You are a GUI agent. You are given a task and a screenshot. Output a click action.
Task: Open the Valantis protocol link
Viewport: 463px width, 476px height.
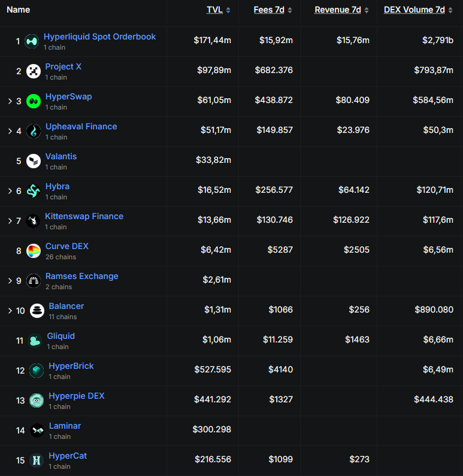click(x=61, y=156)
